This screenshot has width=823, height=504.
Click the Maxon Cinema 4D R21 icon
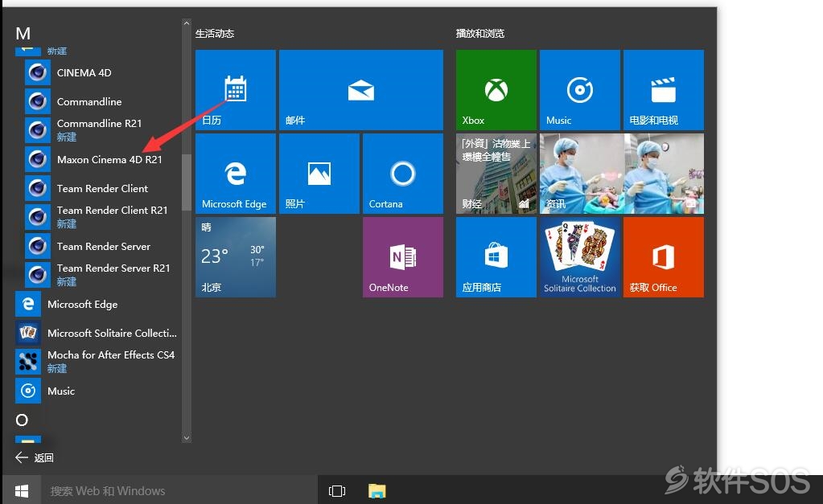[x=38, y=159]
